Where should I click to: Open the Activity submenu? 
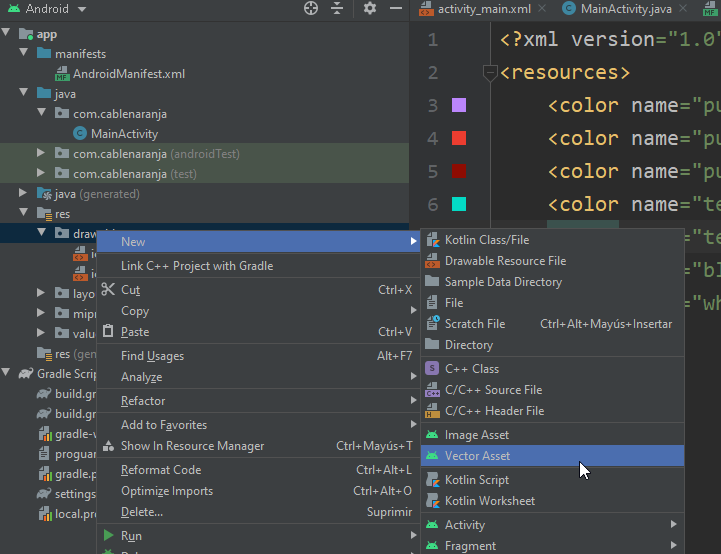click(x=552, y=525)
